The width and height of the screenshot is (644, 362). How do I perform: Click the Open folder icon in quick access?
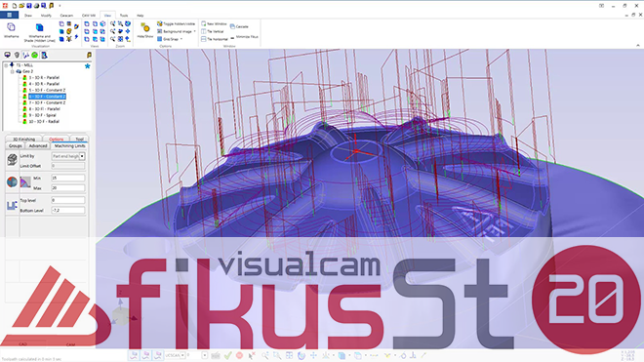pos(21,5)
